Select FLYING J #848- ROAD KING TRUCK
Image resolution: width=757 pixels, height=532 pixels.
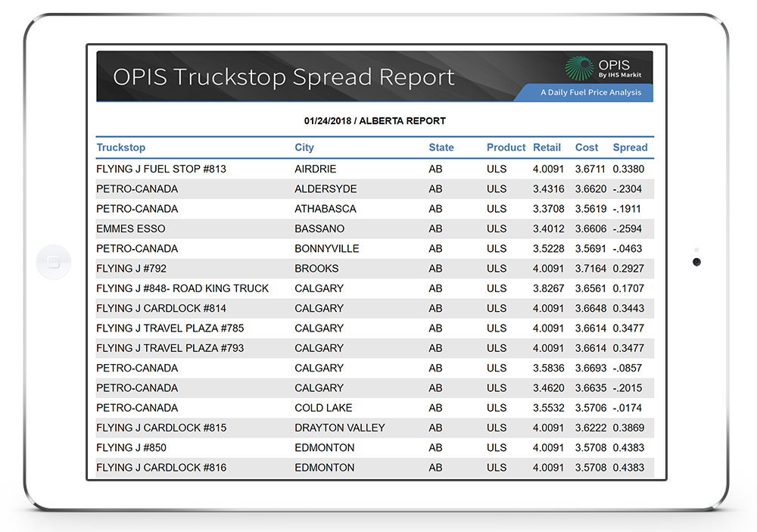182,288
